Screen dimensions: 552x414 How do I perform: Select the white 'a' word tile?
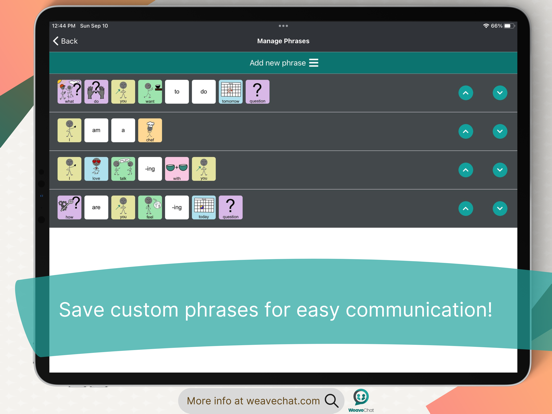click(123, 130)
